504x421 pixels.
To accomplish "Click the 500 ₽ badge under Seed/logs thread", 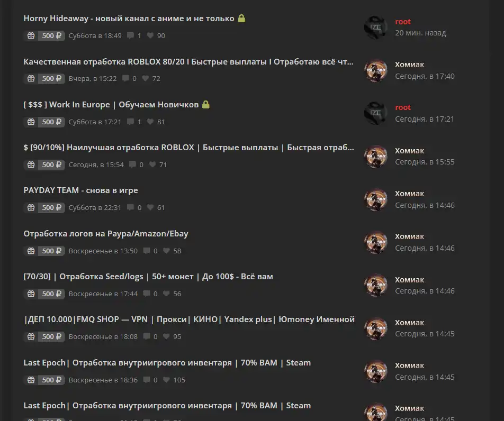I will [x=51, y=294].
